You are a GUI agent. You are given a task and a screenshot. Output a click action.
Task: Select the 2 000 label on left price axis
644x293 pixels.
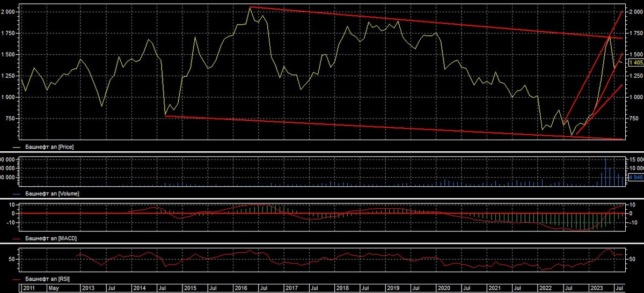(9, 11)
